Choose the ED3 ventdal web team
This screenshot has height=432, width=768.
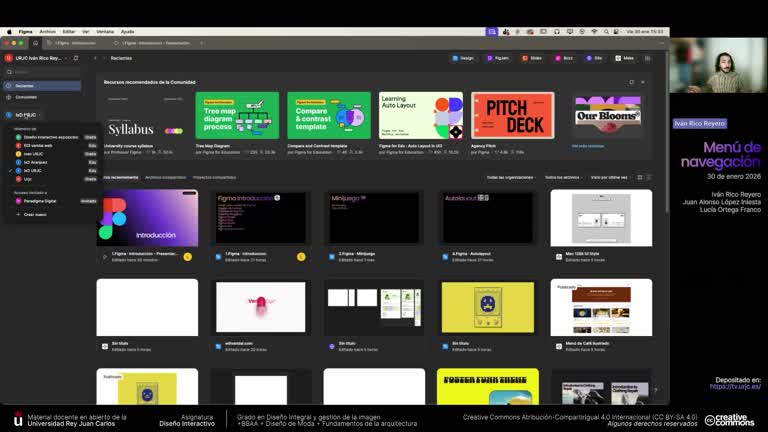click(55, 145)
